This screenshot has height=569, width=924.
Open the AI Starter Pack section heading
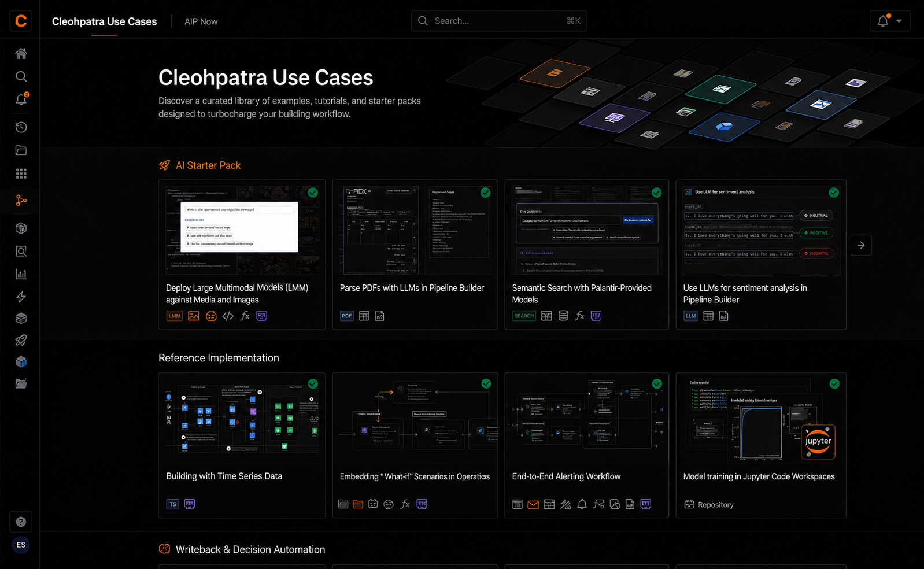click(x=208, y=165)
